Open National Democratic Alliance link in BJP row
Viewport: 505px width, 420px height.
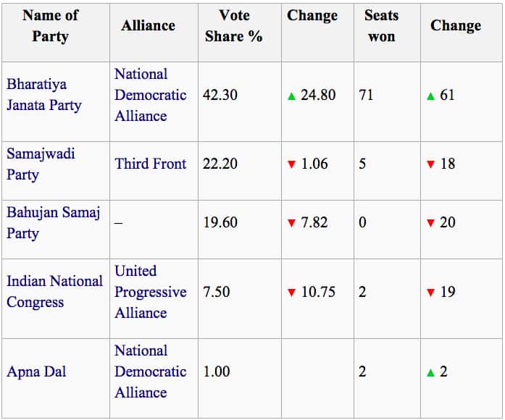pos(150,95)
